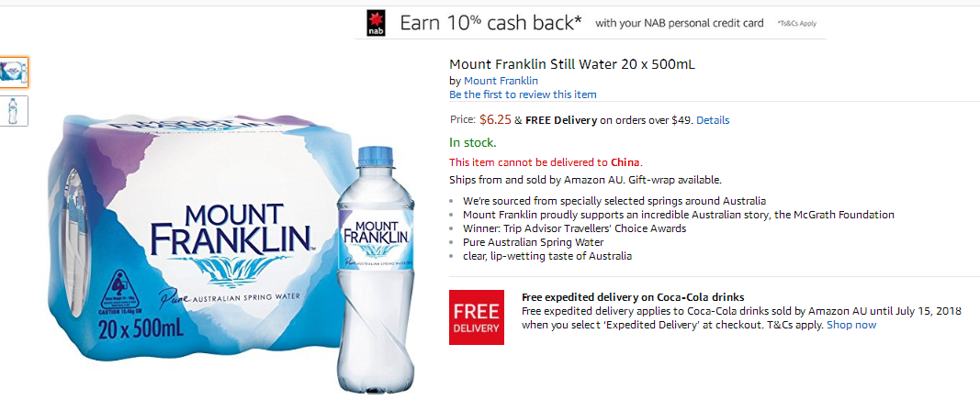This screenshot has height=400, width=980.
Task: Select the water pack thumbnail
Action: point(14,72)
